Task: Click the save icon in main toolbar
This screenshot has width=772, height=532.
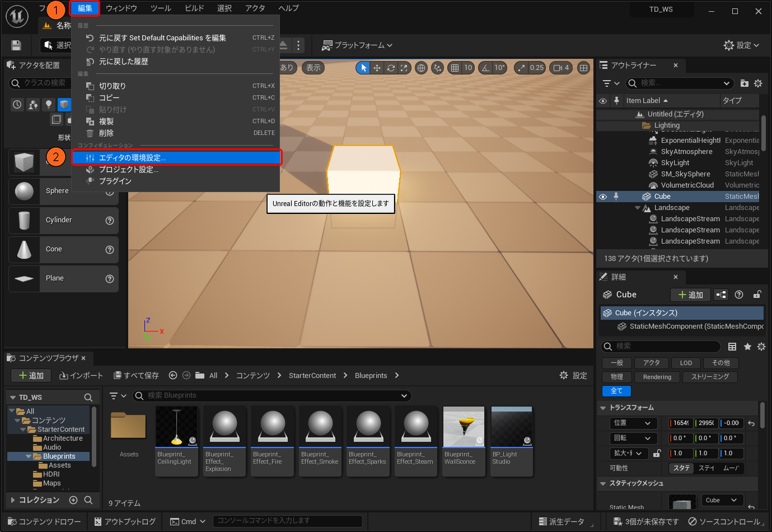Action: tap(16, 45)
